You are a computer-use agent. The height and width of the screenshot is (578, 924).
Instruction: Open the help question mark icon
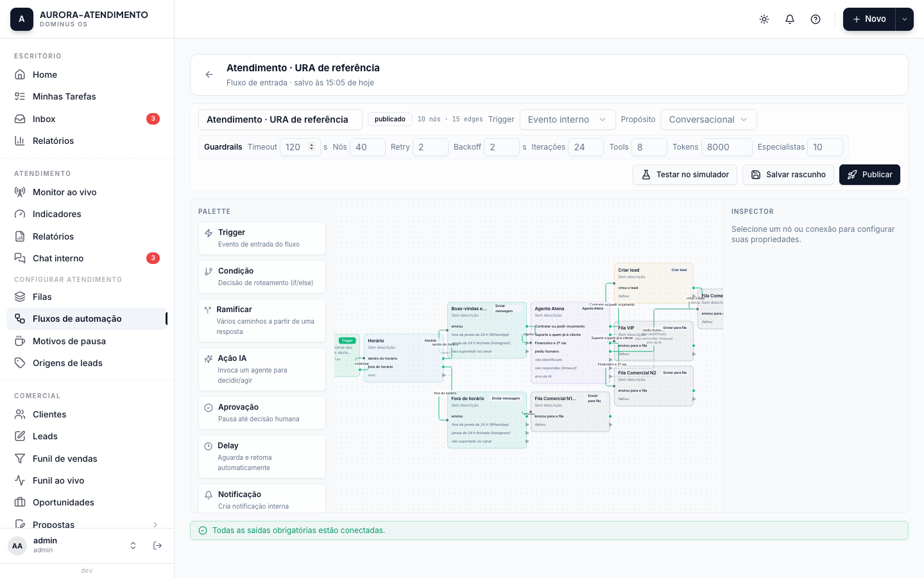816,19
